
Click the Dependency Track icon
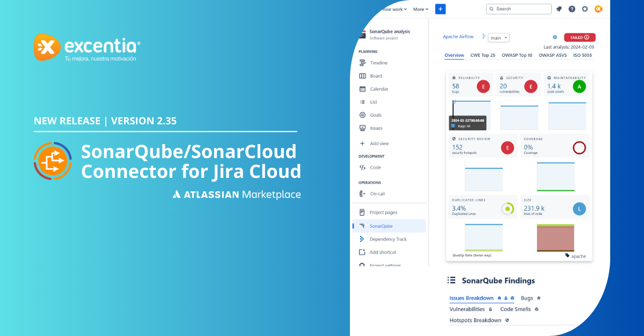point(363,239)
